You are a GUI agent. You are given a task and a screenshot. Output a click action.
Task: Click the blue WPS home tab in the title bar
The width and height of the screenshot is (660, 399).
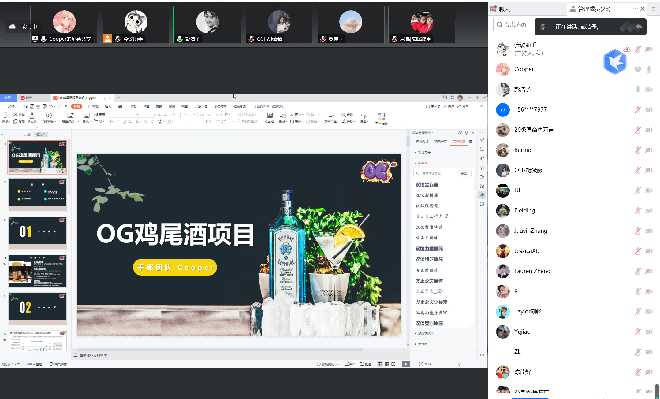pos(8,98)
